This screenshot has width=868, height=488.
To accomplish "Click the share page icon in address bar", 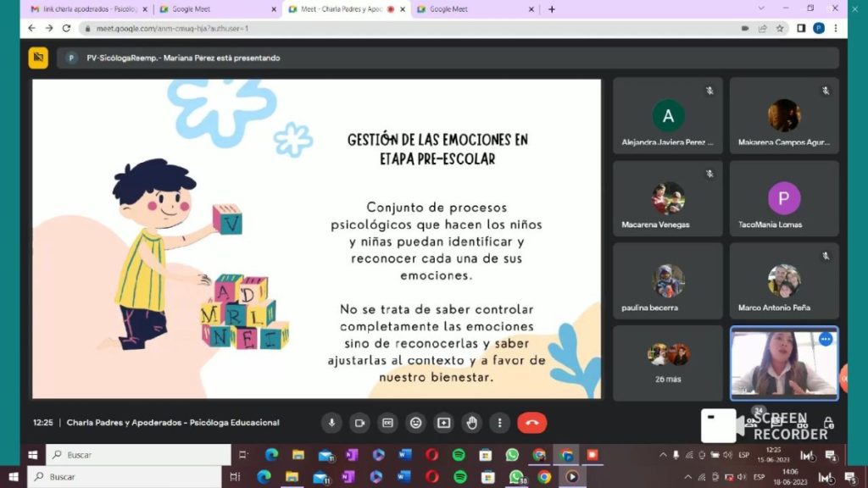I will (x=763, y=28).
